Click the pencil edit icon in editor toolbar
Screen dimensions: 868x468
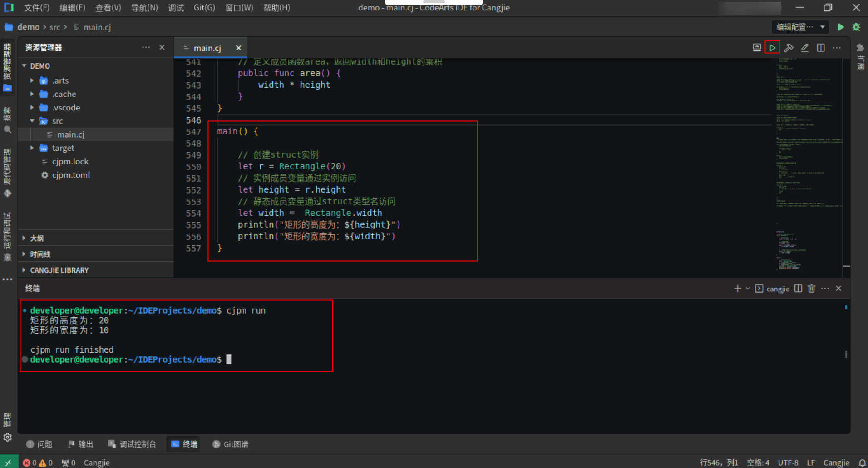coord(804,48)
